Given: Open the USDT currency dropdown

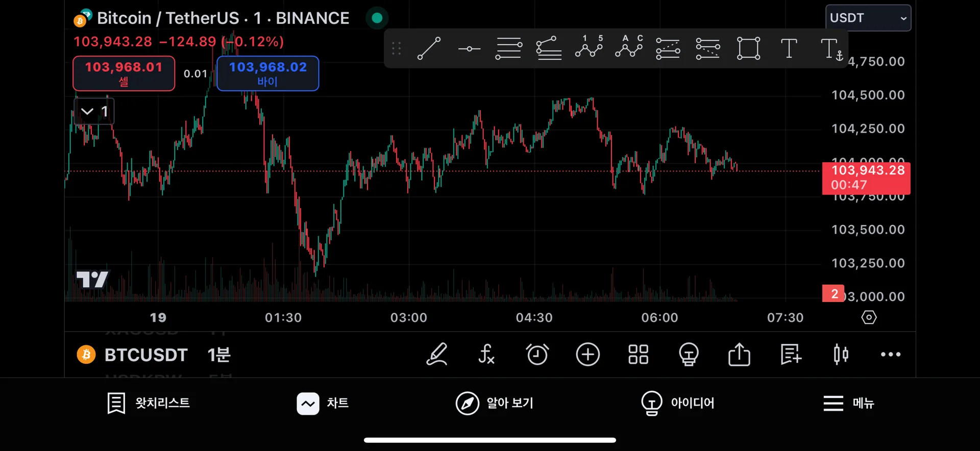Looking at the screenshot, I should click(x=868, y=18).
